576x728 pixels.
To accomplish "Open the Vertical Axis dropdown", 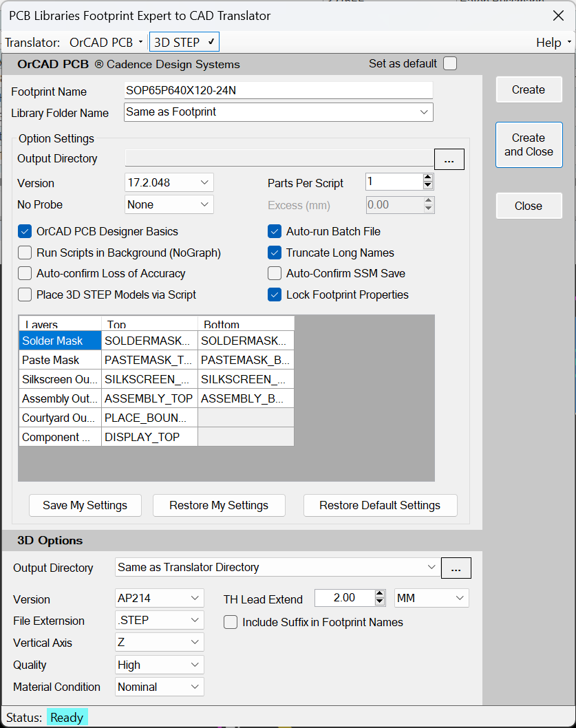I will coord(160,642).
